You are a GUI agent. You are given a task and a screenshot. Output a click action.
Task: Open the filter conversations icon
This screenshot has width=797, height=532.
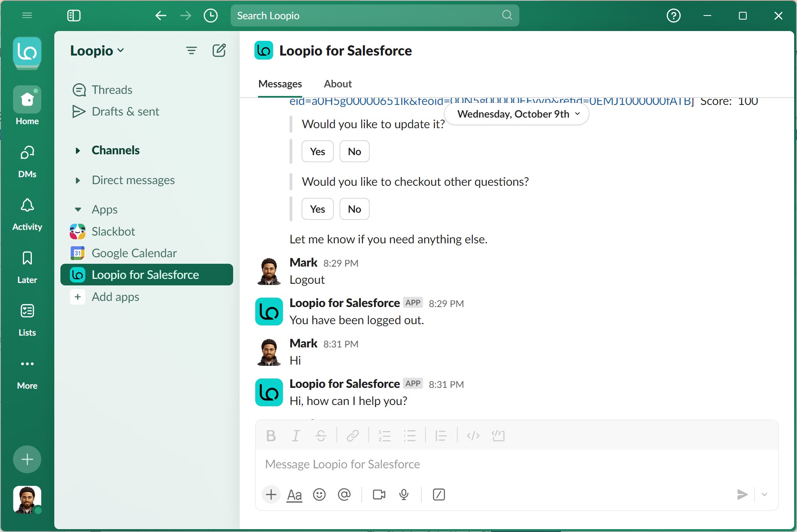pos(191,51)
